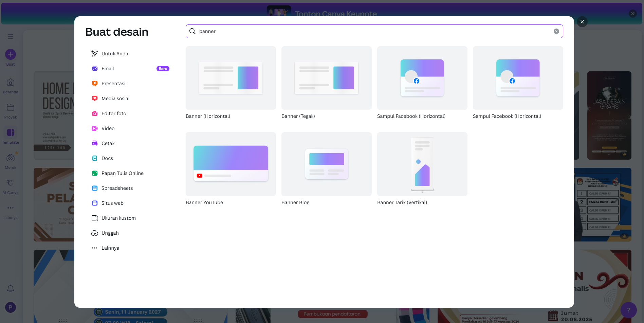Image resolution: width=644 pixels, height=323 pixels.
Task: Click the Papan Tulis Online icon
Action: point(95,173)
